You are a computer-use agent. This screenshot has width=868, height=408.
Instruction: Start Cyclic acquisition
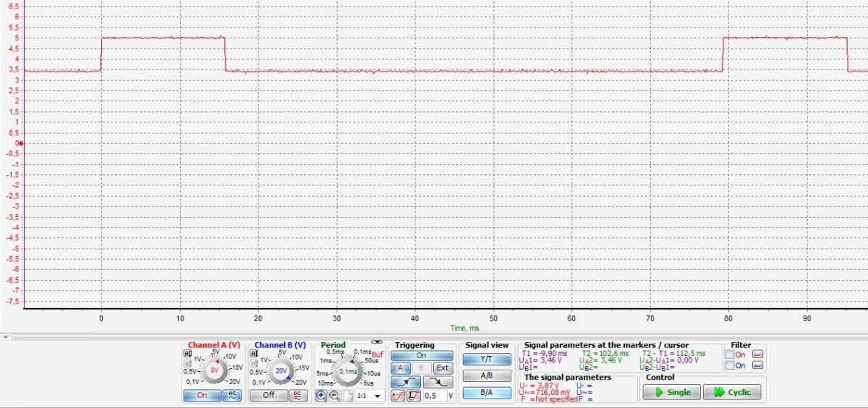pos(732,392)
